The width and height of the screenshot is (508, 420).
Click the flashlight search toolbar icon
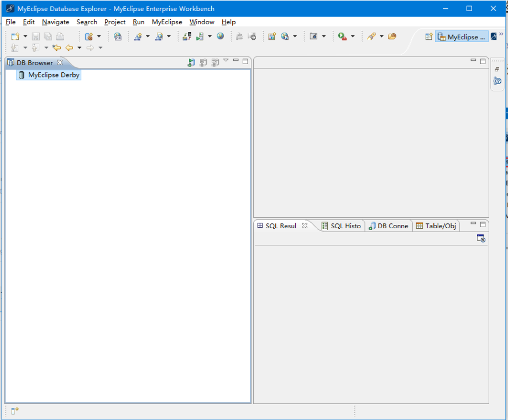click(x=371, y=36)
